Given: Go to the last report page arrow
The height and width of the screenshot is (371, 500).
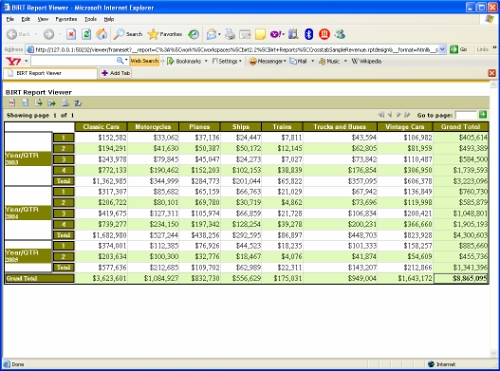Looking at the screenshot, I should point(407,115).
